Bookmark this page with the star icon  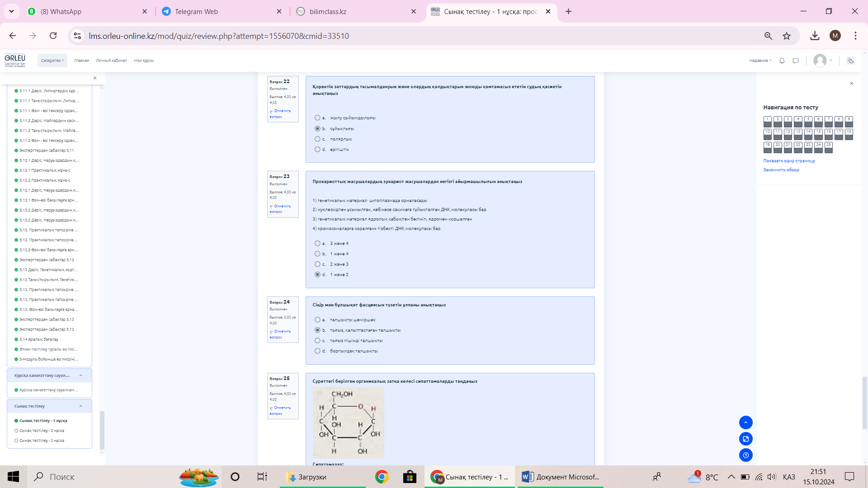click(787, 36)
